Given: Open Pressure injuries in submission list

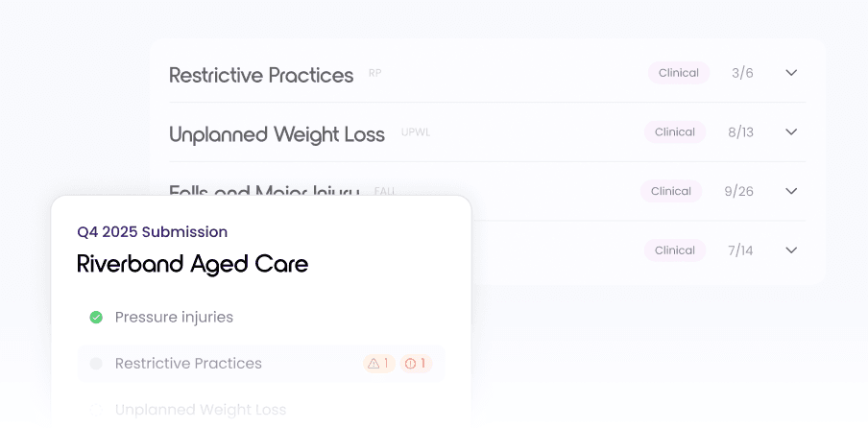Looking at the screenshot, I should tap(174, 317).
